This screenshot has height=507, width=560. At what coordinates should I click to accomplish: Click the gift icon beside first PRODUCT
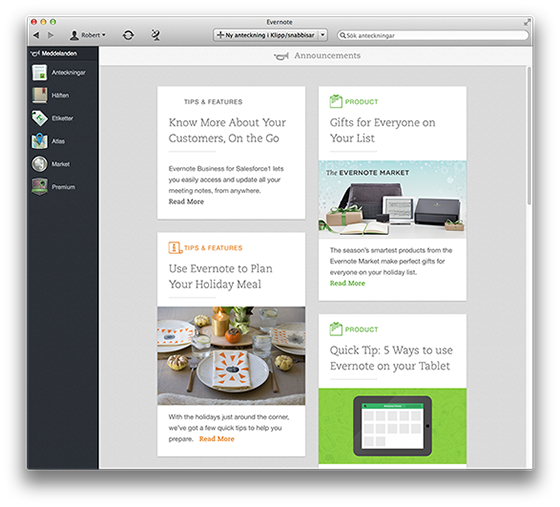click(x=336, y=101)
